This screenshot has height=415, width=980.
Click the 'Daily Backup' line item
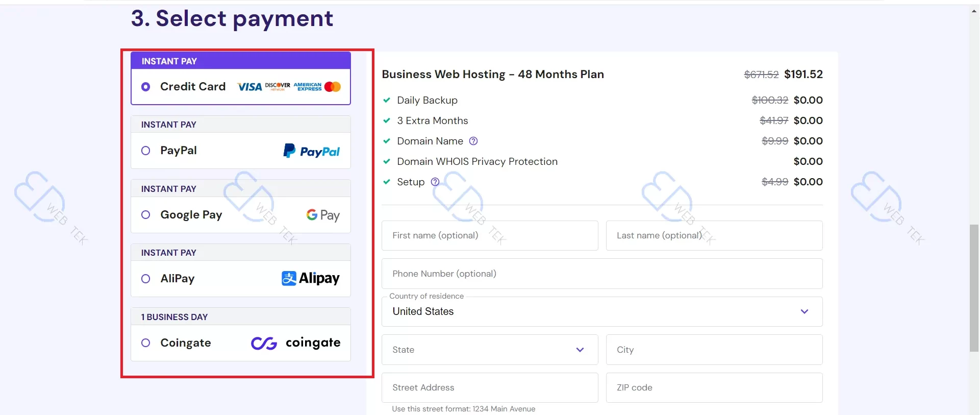(428, 101)
